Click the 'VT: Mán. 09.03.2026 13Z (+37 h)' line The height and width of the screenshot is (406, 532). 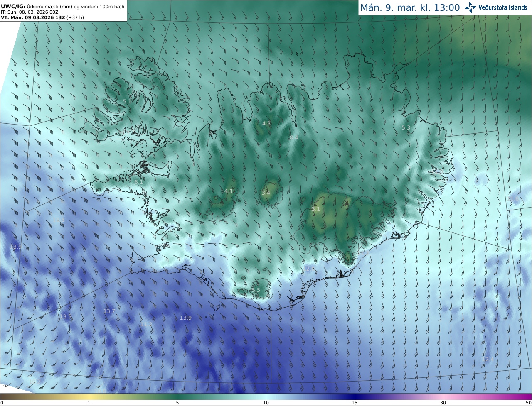42,17
